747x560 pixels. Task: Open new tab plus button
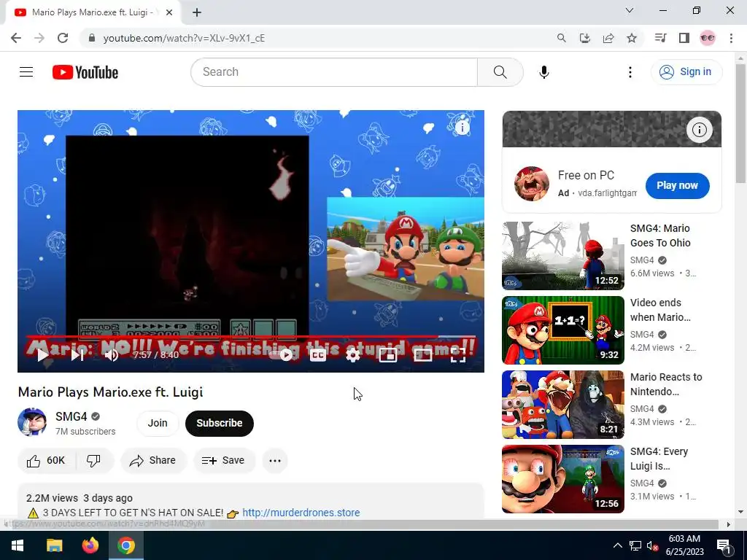[x=197, y=12]
